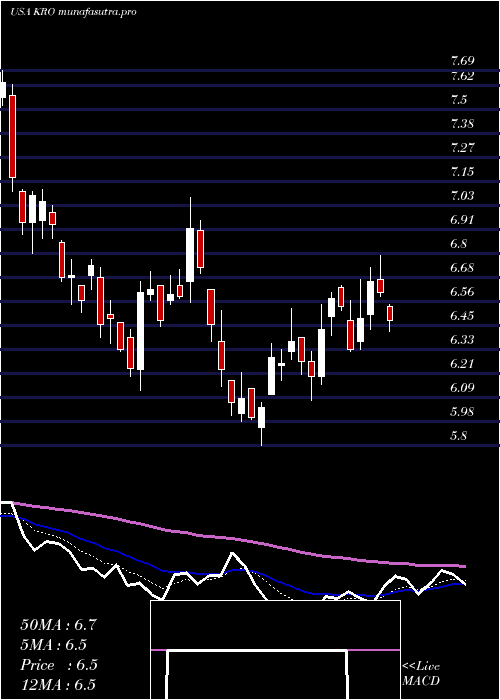Select the 6.45 price axis label
Viewport: 500px width, 700px height.
462,317
